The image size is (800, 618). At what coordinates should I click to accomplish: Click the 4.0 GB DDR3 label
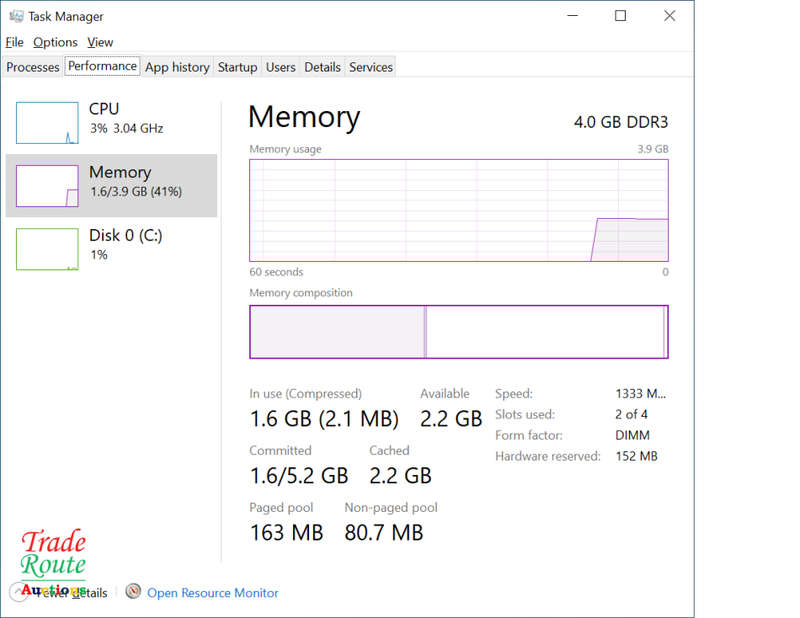(621, 122)
